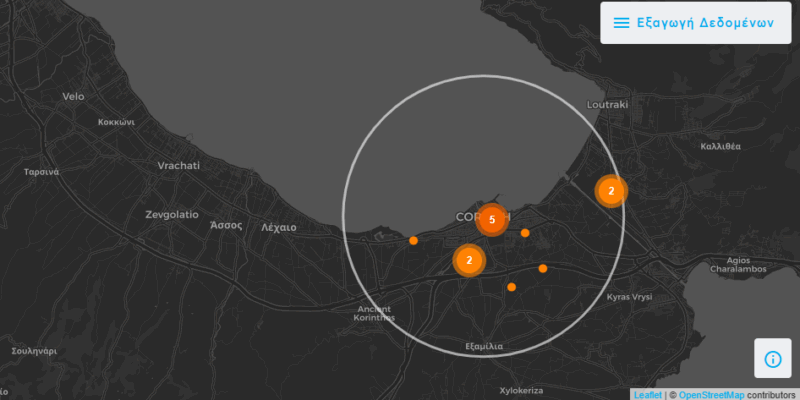800x400 pixels.
Task: Expand the cluster of 2 south of Loutraki
Action: tap(611, 190)
